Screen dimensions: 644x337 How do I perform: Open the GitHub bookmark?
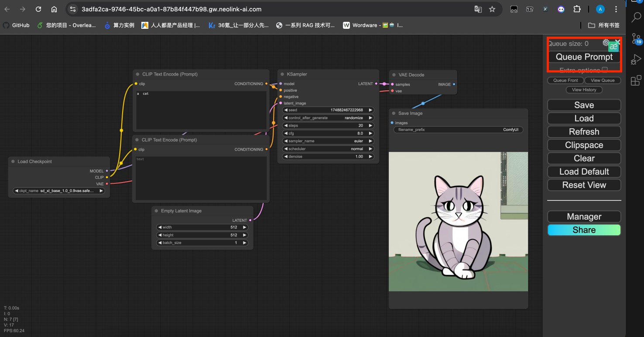(16, 25)
